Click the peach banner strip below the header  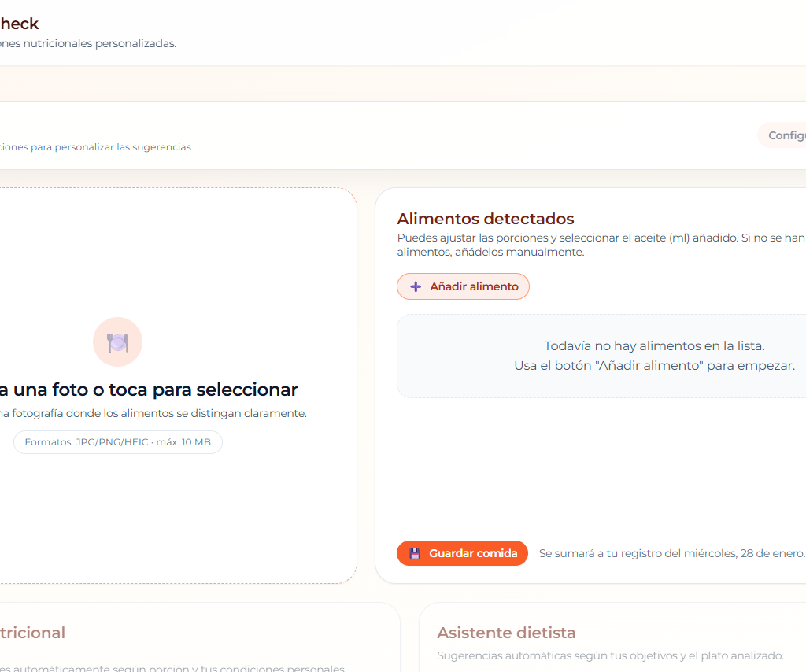(394, 83)
